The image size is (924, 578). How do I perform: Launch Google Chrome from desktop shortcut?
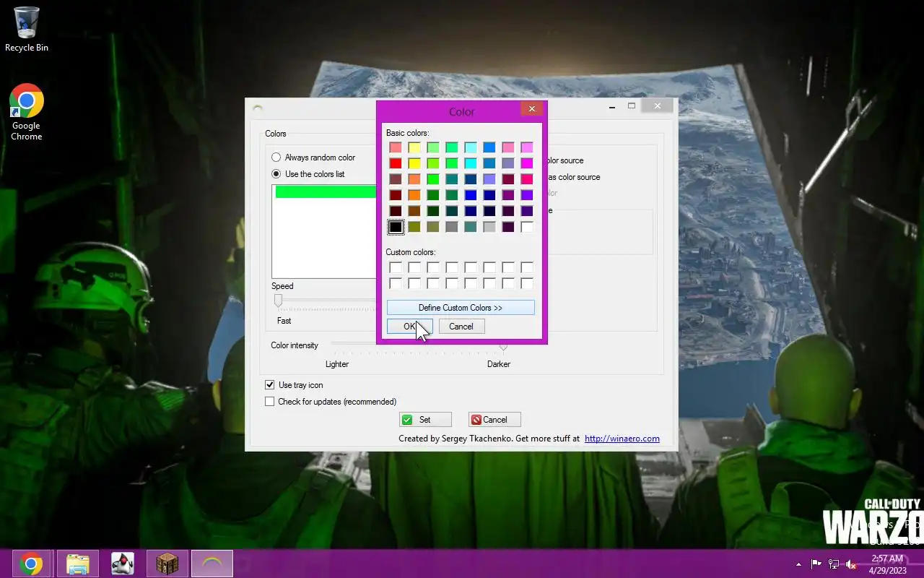(27, 112)
